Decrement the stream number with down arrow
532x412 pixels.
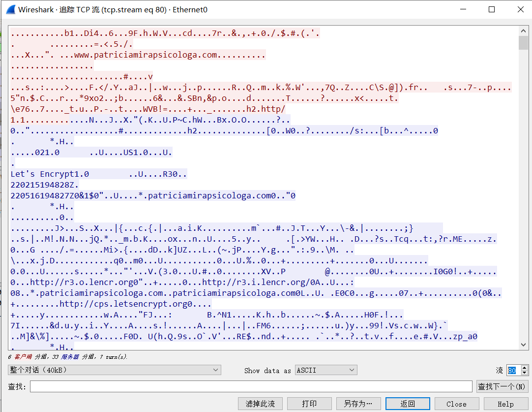(x=524, y=373)
